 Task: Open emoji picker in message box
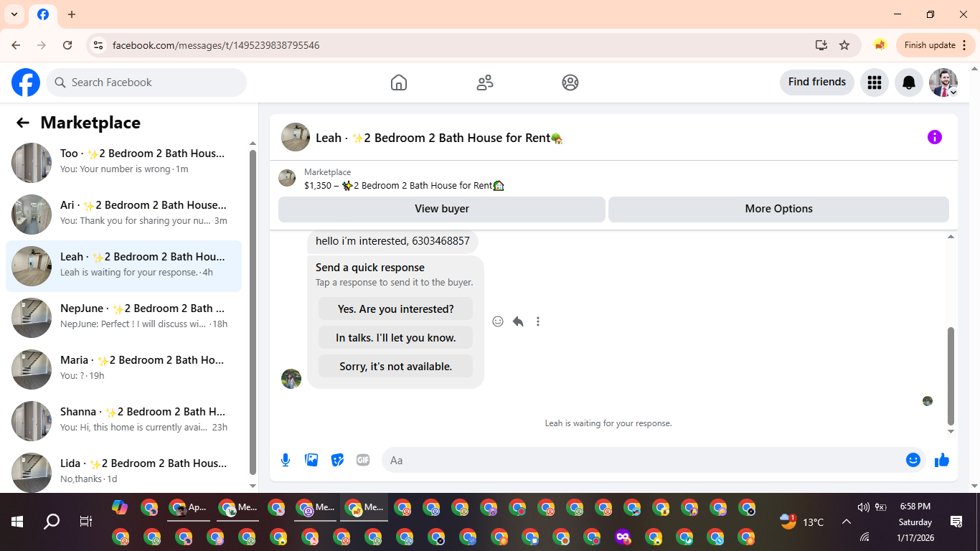click(913, 460)
